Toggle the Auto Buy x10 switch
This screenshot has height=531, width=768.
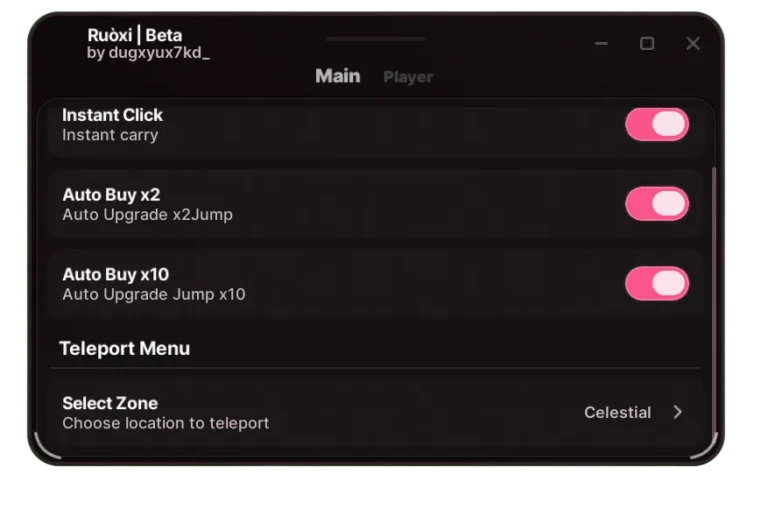click(657, 284)
